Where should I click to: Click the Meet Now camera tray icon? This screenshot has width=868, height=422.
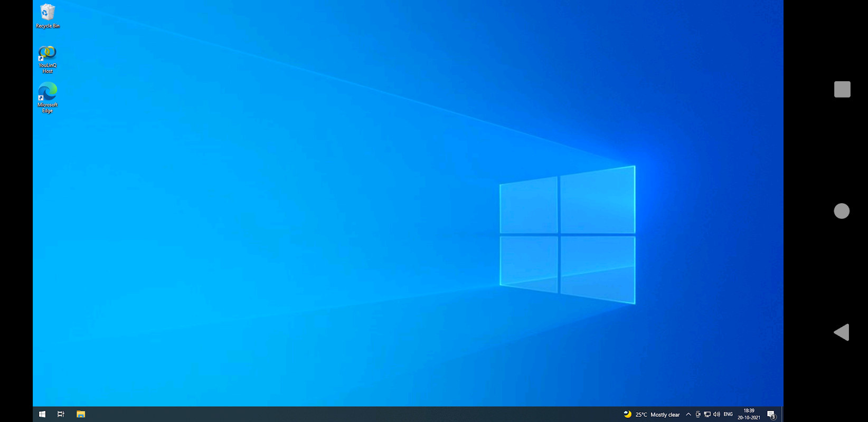(x=698, y=415)
